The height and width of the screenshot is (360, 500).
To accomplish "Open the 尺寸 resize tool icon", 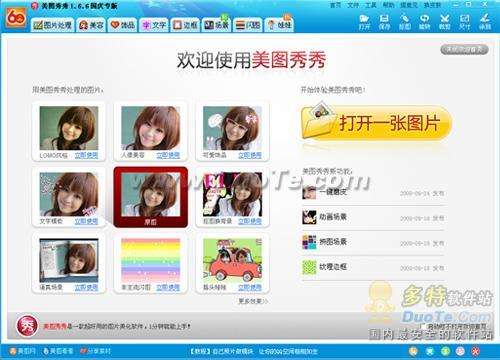I will coord(465,22).
